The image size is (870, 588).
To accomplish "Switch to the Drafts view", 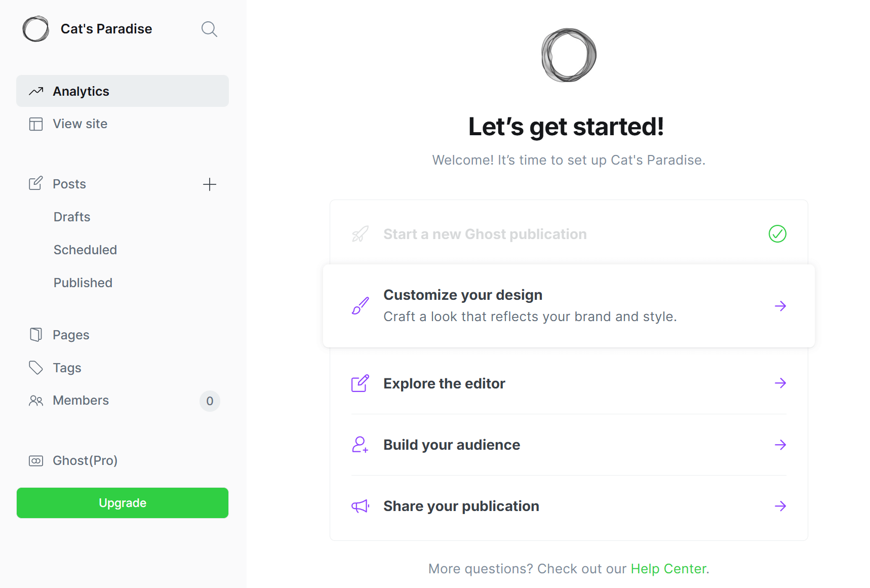I will pyautogui.click(x=71, y=216).
